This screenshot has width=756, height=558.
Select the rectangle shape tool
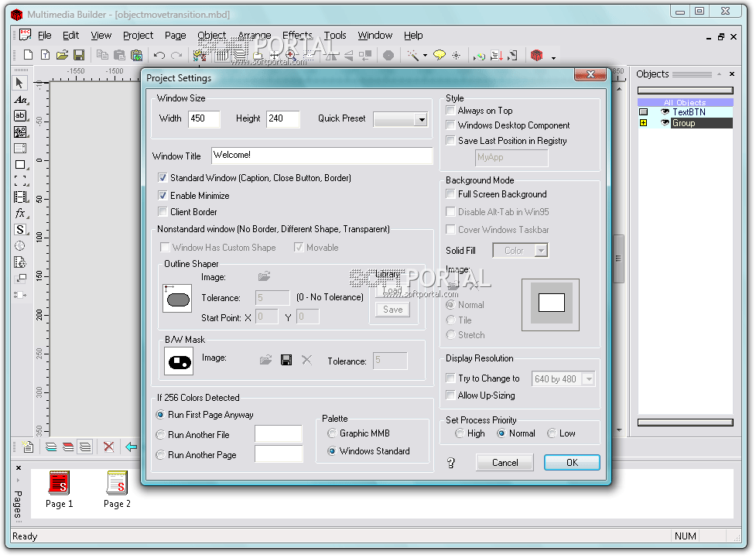20,165
